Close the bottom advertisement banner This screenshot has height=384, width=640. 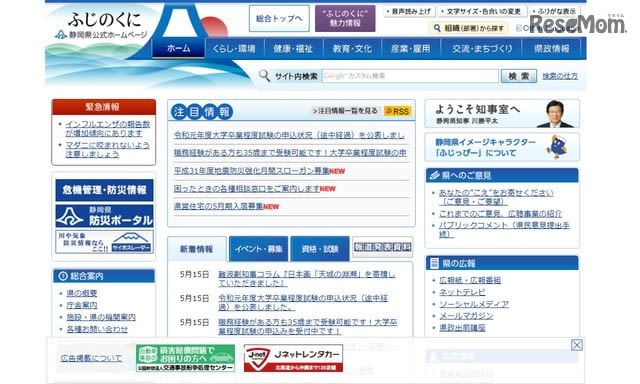click(576, 345)
